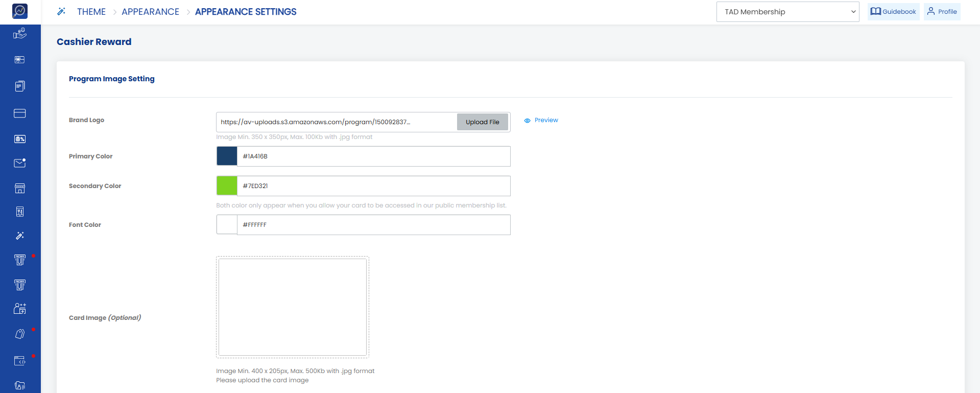
Task: Click the app logo in the sidebar
Action: click(20, 11)
